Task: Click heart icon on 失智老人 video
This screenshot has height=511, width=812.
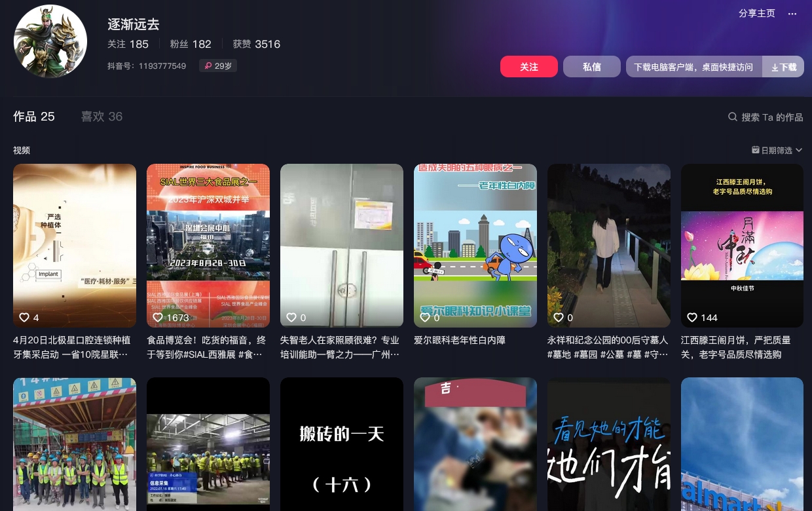Action: (291, 317)
